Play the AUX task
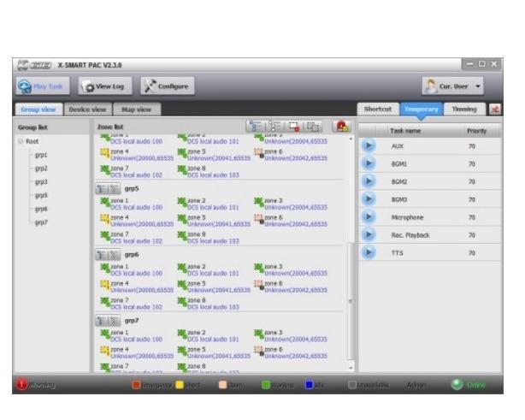The image size is (525, 420). pyautogui.click(x=369, y=146)
